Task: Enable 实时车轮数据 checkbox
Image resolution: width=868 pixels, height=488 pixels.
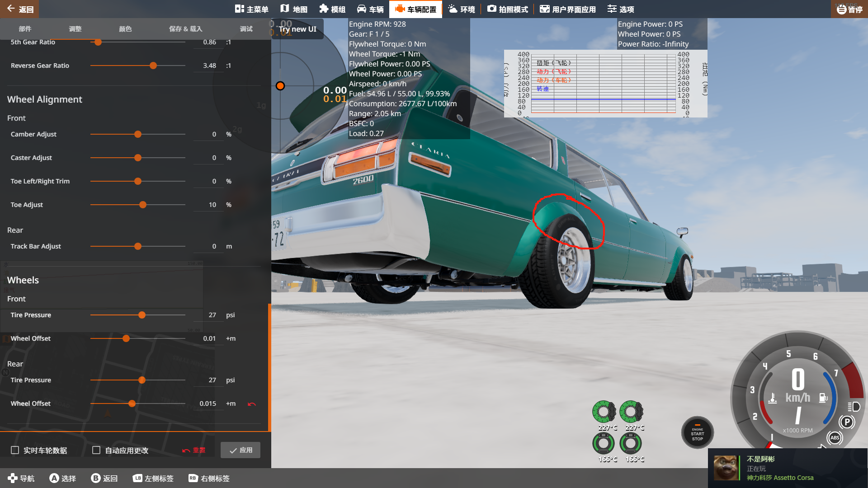Action: (15, 450)
